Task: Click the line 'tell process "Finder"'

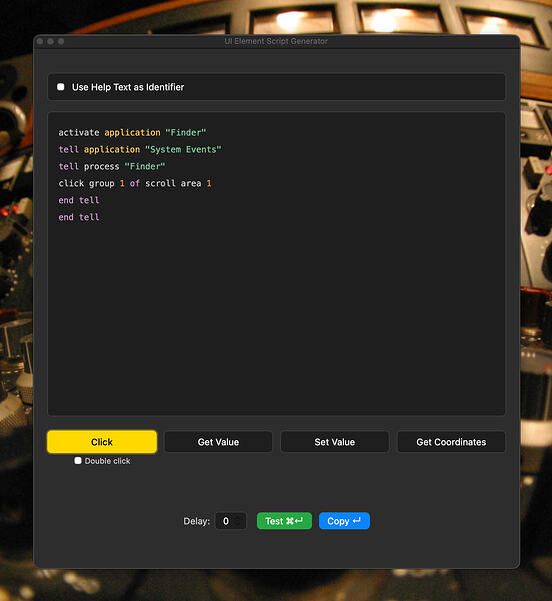Action: click(112, 166)
